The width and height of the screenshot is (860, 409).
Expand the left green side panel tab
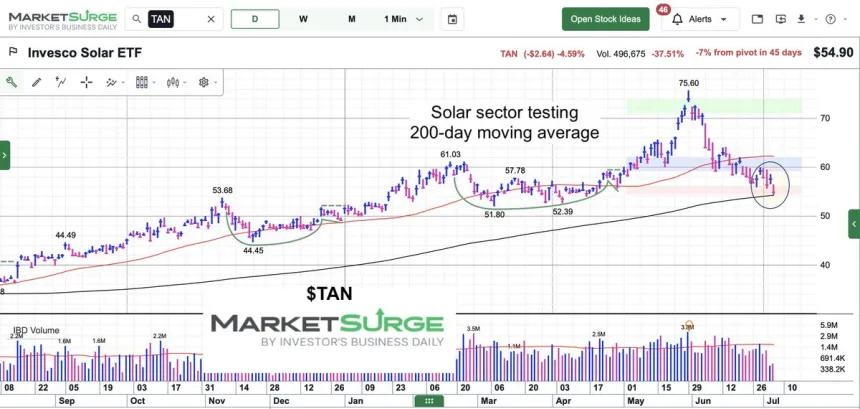pyautogui.click(x=5, y=155)
